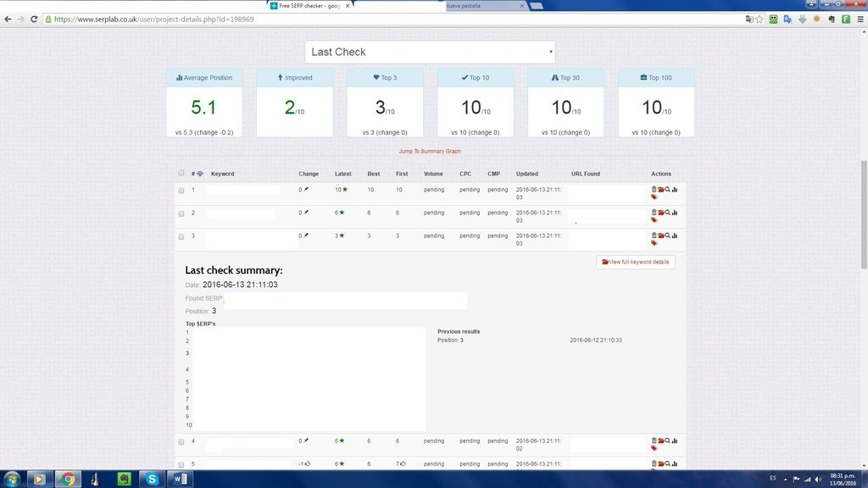Viewport: 868px width, 488px height.
Task: Open the Chrome hamburger menu
Action: point(860,19)
